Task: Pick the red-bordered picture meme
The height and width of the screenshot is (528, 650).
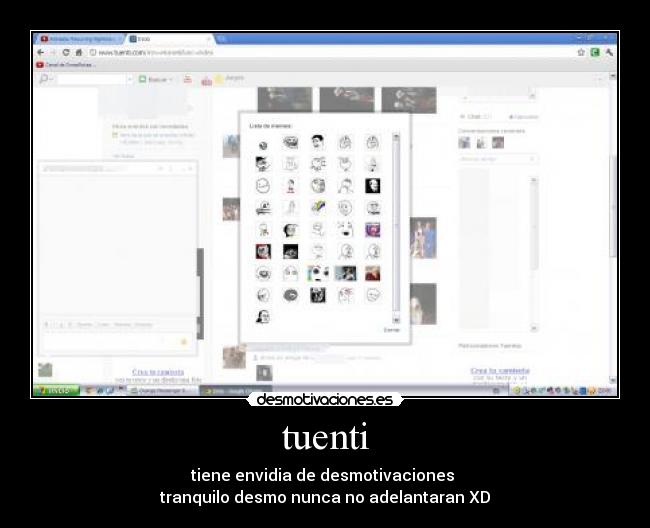Action: coord(263,252)
